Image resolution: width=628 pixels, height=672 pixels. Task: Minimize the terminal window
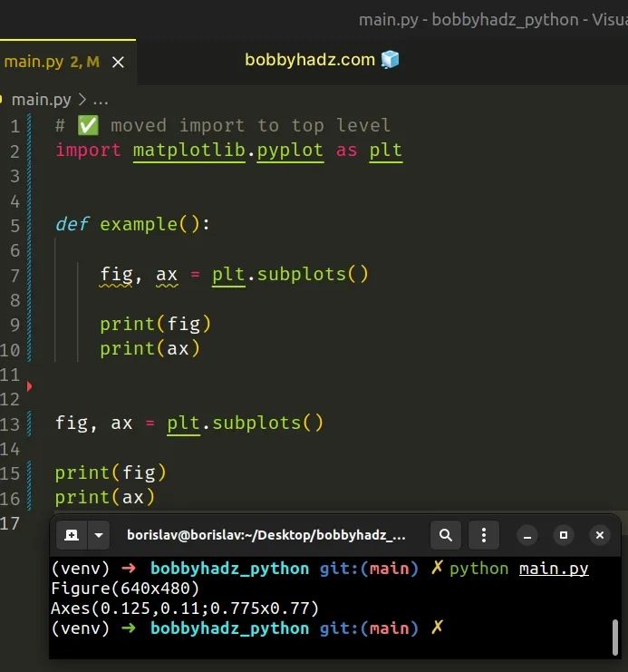(527, 535)
